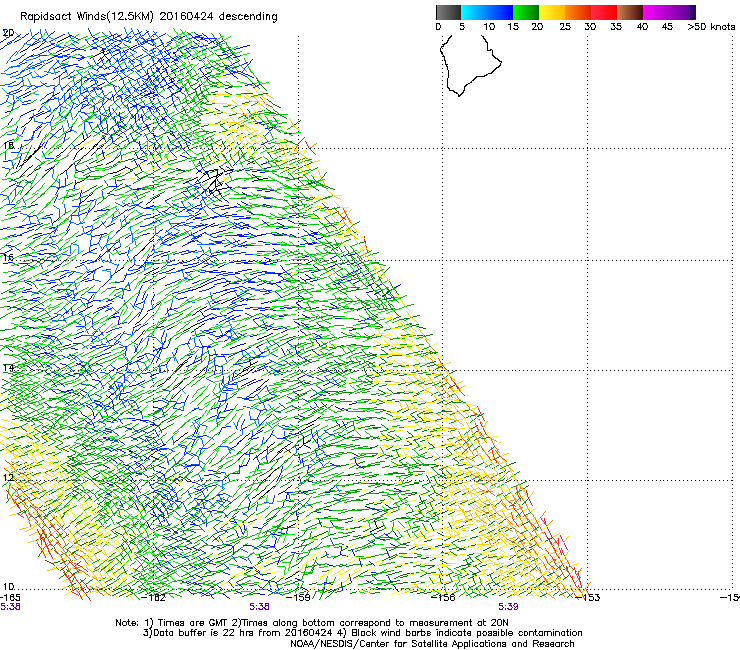The height and width of the screenshot is (650, 740).
Task: Click the '35' legend scale label
Action: [x=616, y=27]
